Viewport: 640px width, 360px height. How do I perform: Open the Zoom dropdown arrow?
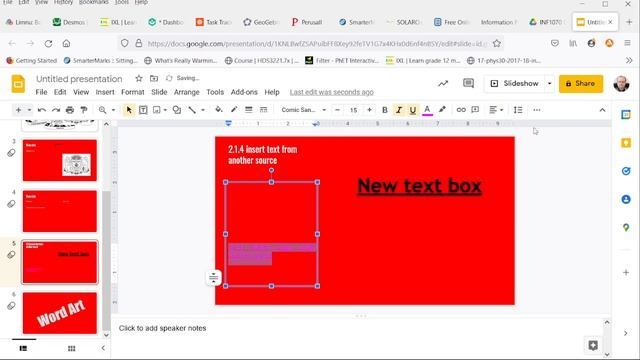tap(113, 110)
